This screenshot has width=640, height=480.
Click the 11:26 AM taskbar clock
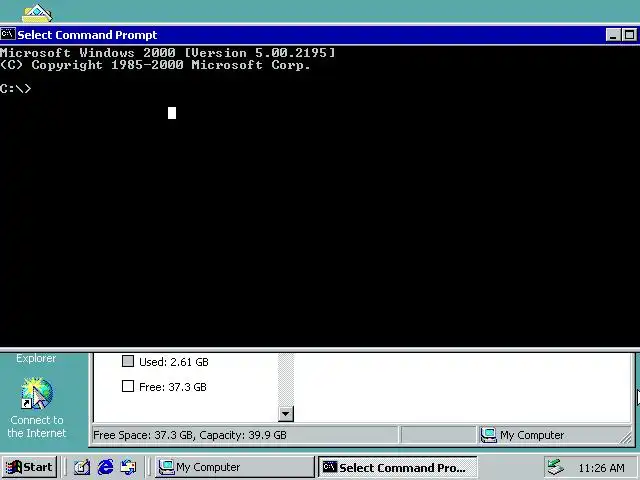coord(601,468)
